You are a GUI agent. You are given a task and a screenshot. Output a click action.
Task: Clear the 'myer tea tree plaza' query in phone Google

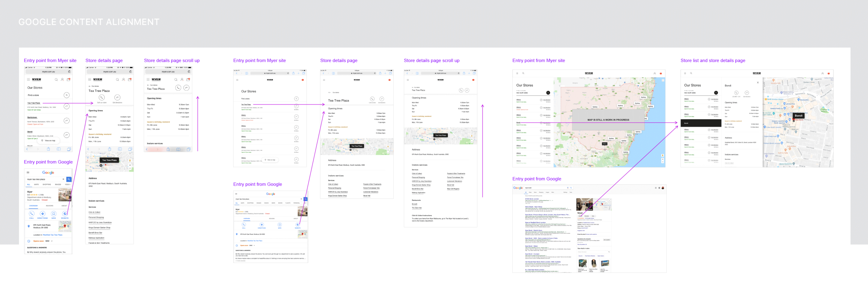tap(63, 179)
